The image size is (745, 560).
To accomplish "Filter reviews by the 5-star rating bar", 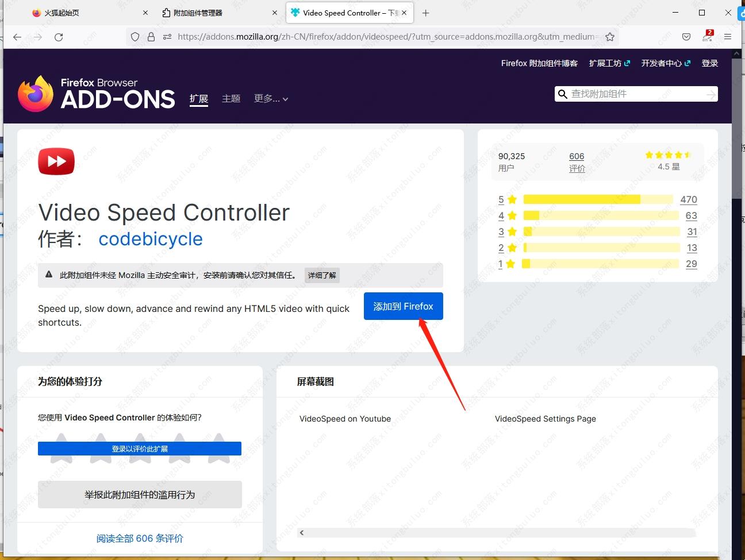I will point(598,199).
